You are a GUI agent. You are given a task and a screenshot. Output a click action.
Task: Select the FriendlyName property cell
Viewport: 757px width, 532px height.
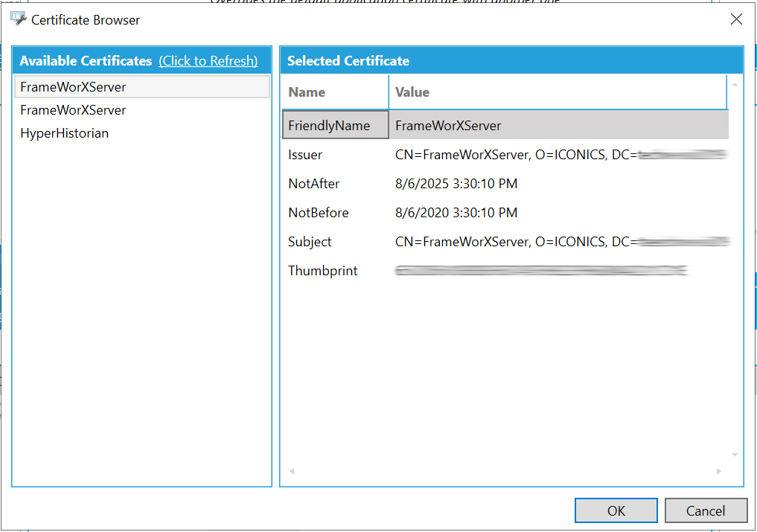329,126
